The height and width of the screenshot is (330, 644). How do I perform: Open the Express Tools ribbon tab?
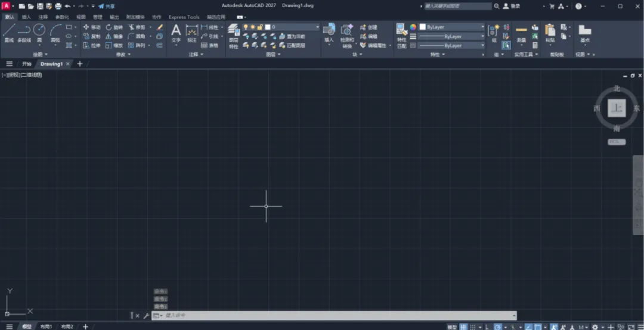(x=184, y=17)
